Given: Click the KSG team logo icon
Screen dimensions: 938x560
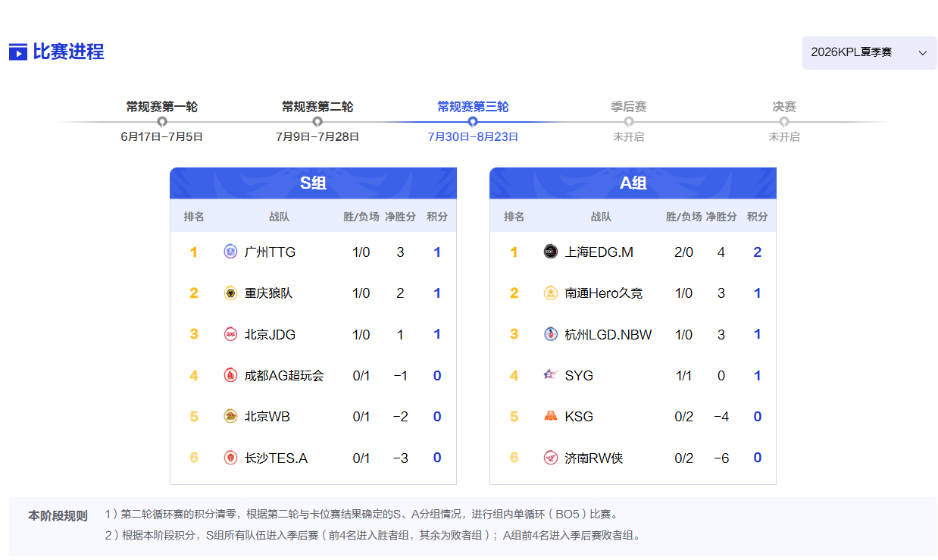Looking at the screenshot, I should [551, 416].
